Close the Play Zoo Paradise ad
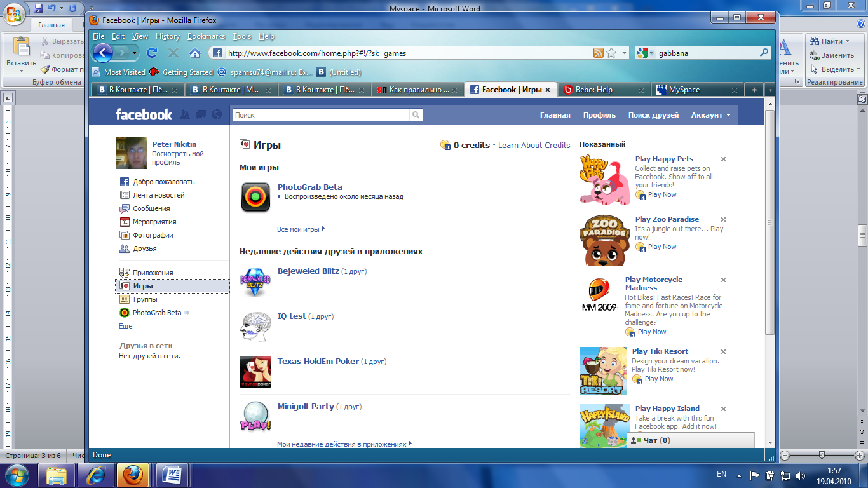Image resolution: width=868 pixels, height=488 pixels. (x=723, y=220)
